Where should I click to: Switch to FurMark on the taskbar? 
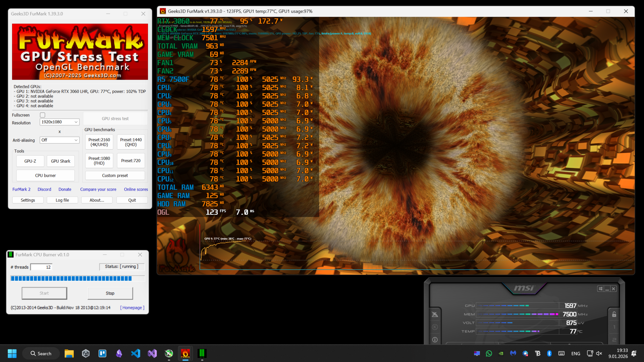185,353
